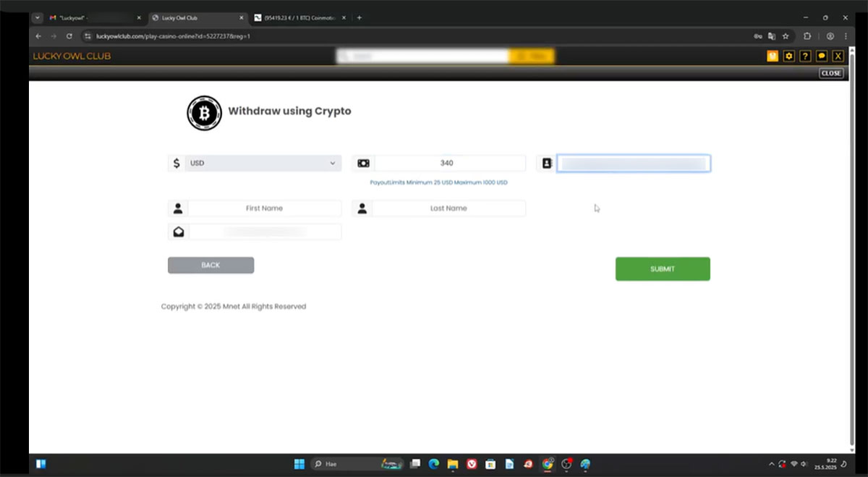Open a new Chrome tab
The width and height of the screenshot is (868, 477).
(x=359, y=17)
